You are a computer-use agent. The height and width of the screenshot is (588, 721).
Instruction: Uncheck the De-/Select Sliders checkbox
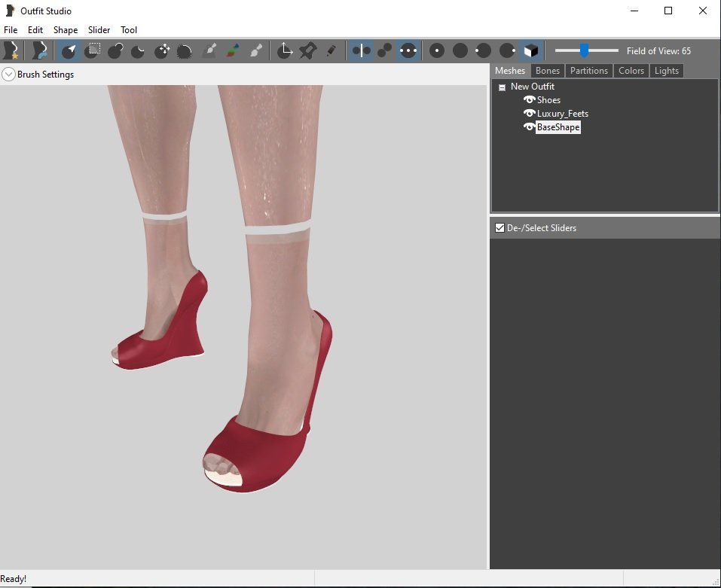pyautogui.click(x=499, y=228)
